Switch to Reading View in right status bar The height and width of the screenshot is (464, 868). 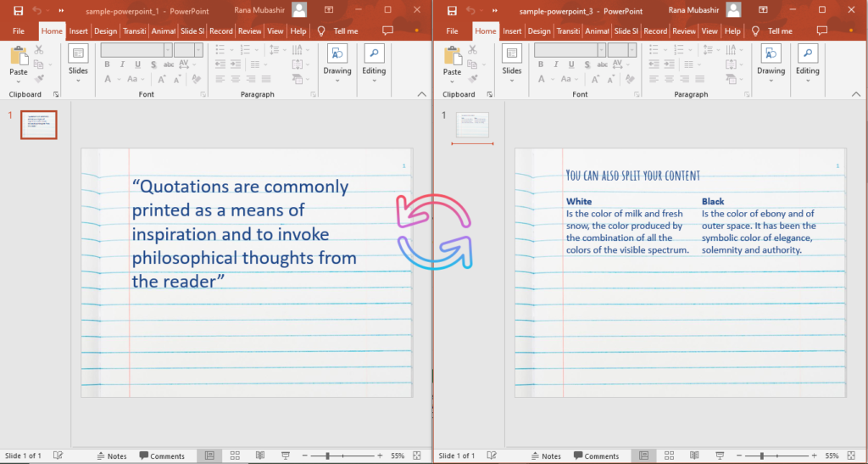(x=694, y=456)
